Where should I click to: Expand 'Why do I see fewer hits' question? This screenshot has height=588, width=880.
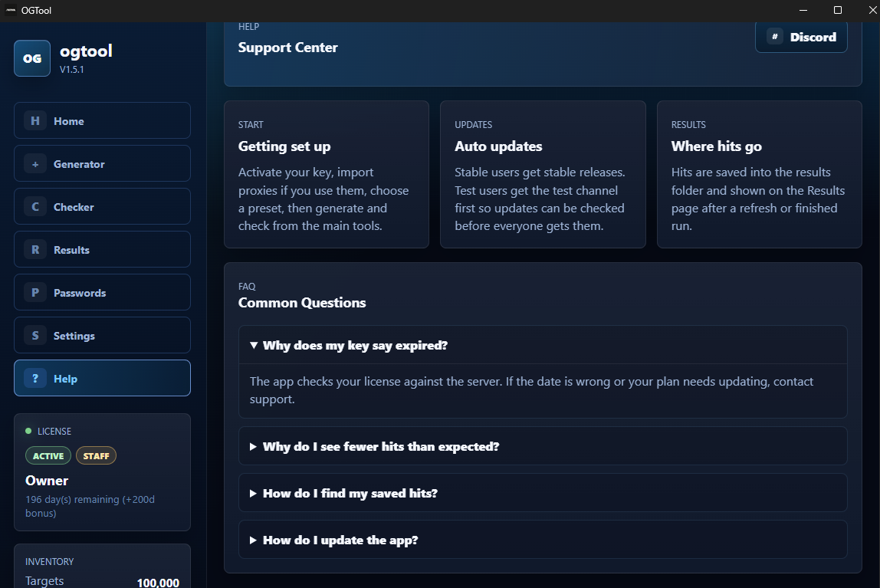[x=543, y=446]
